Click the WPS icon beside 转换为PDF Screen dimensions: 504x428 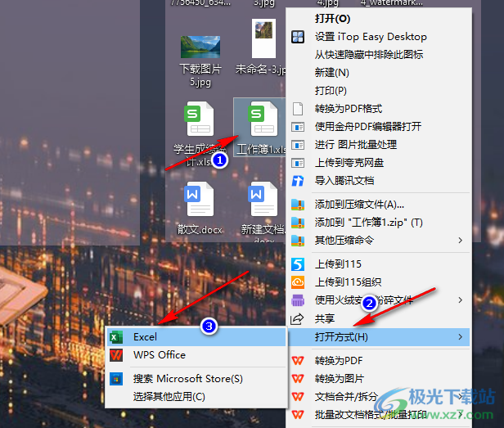298,361
